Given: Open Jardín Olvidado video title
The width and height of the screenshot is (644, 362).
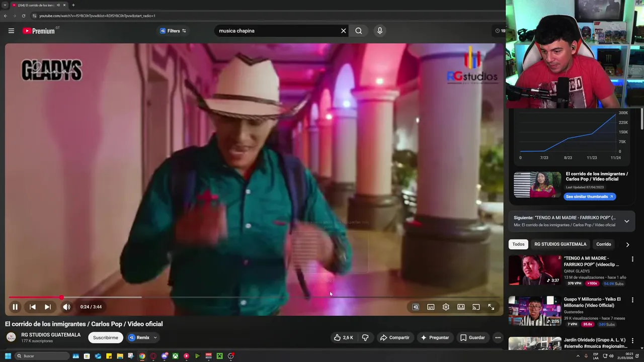Looking at the screenshot, I should (596, 343).
